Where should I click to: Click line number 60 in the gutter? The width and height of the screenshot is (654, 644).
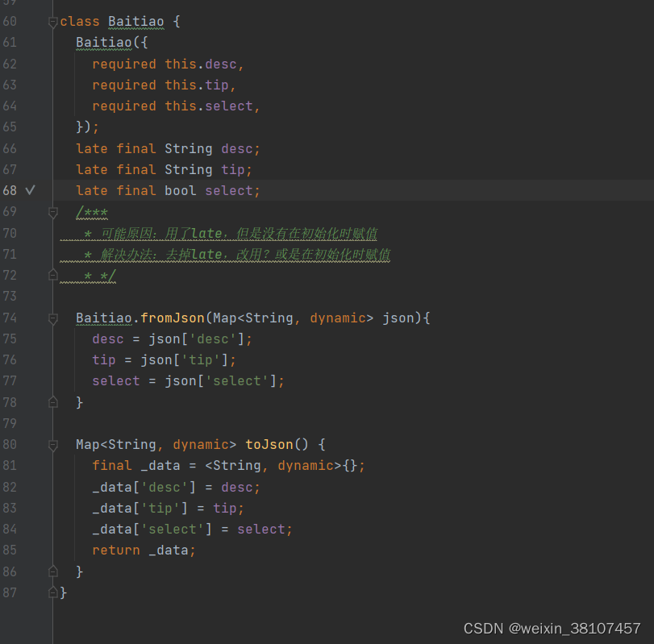click(10, 21)
